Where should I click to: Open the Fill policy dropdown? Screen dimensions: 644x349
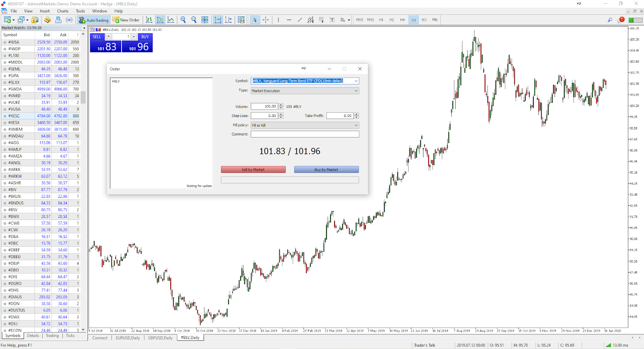pos(305,125)
